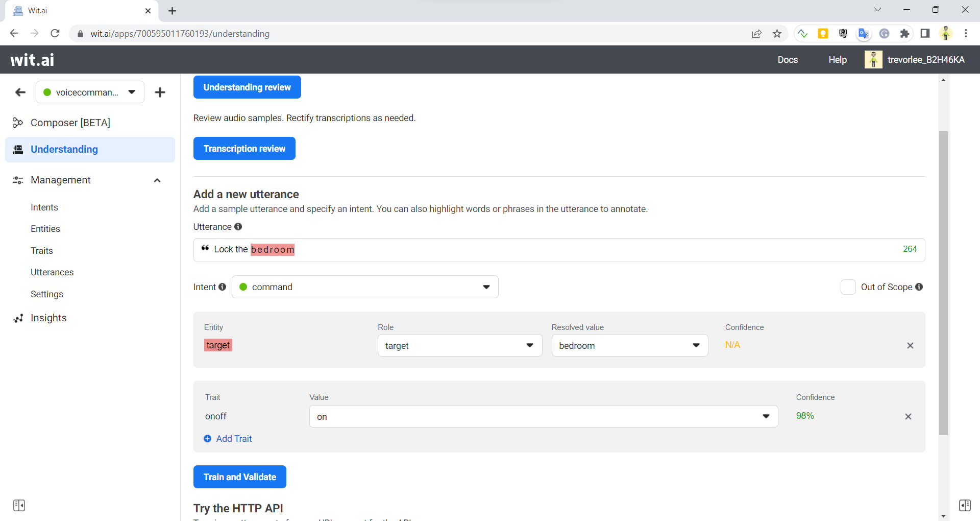Open Utterances under Management
The width and height of the screenshot is (980, 521).
pos(52,272)
